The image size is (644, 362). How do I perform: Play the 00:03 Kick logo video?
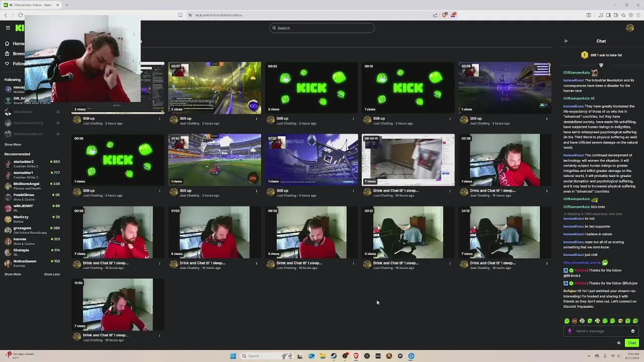pos(311,87)
